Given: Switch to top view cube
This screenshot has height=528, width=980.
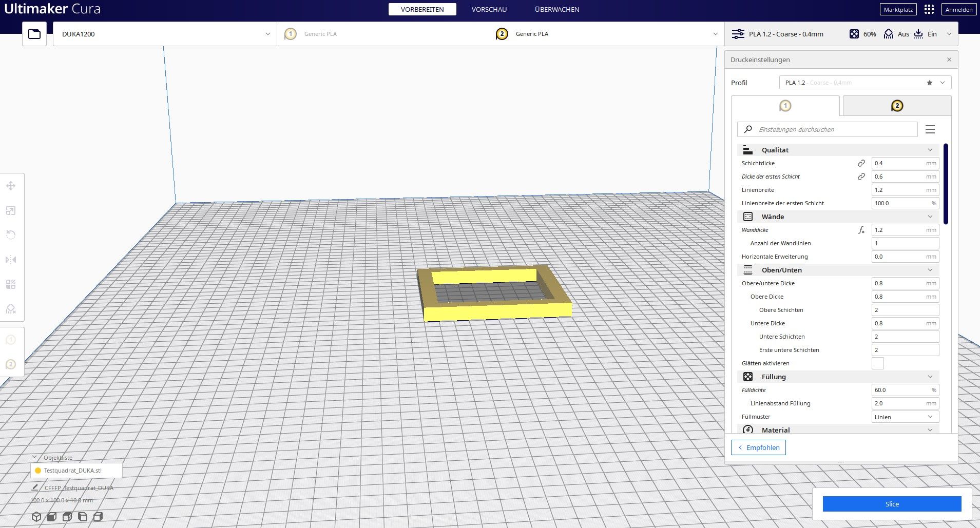Looking at the screenshot, I should [x=67, y=517].
